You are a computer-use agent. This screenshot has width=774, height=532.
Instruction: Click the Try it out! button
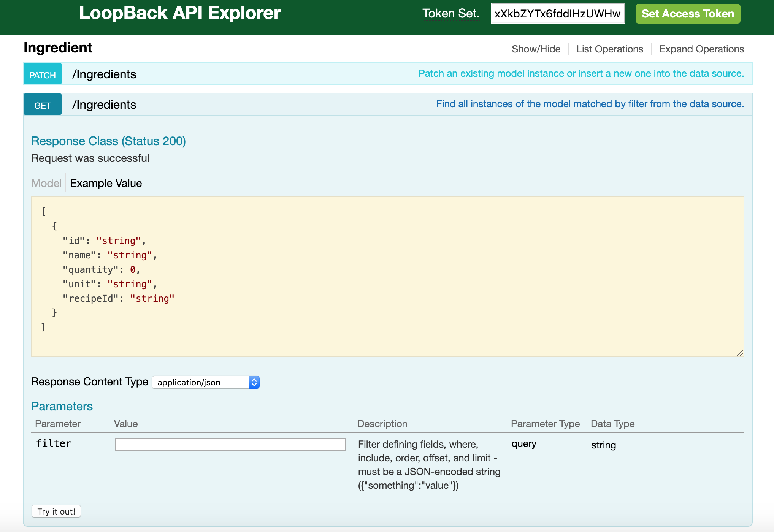56,511
